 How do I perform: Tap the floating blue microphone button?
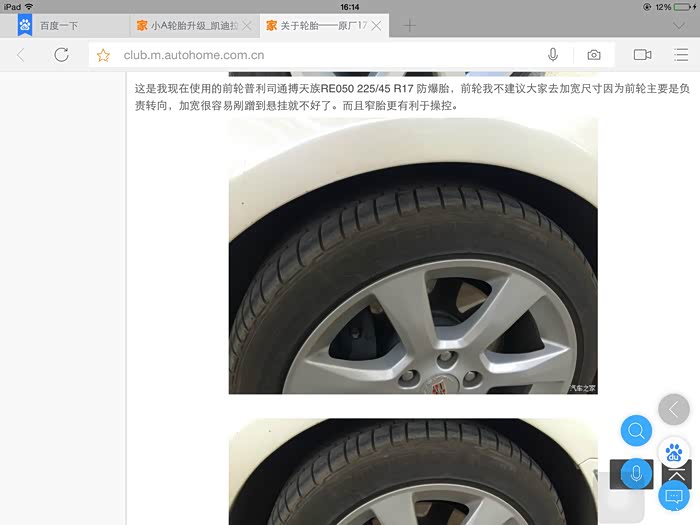click(636, 473)
